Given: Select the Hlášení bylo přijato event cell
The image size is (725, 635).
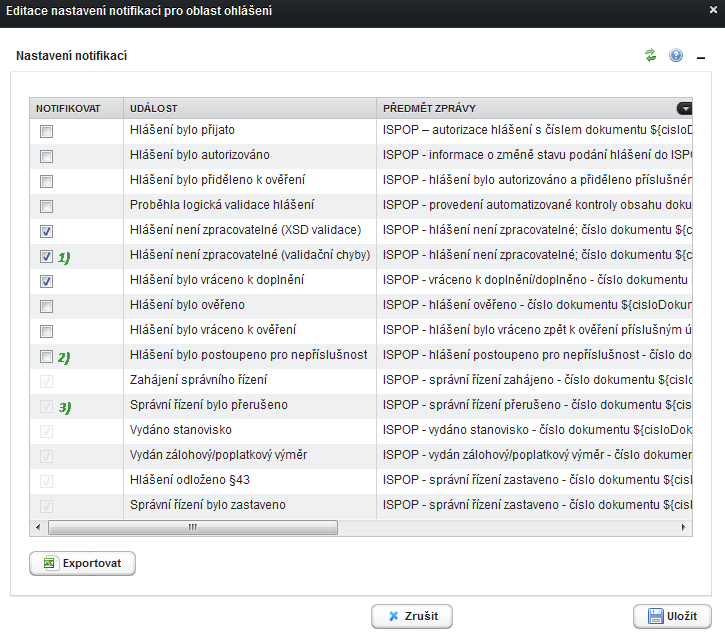Looking at the screenshot, I should [250, 130].
